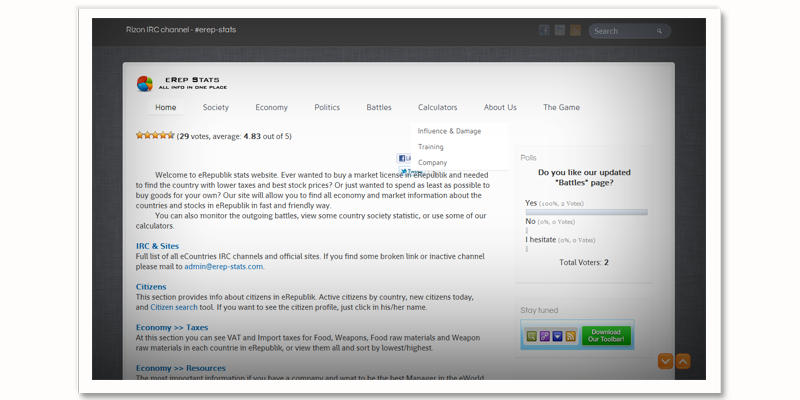Click the Yes poll result bar
The height and width of the screenshot is (400, 800).
tap(587, 212)
